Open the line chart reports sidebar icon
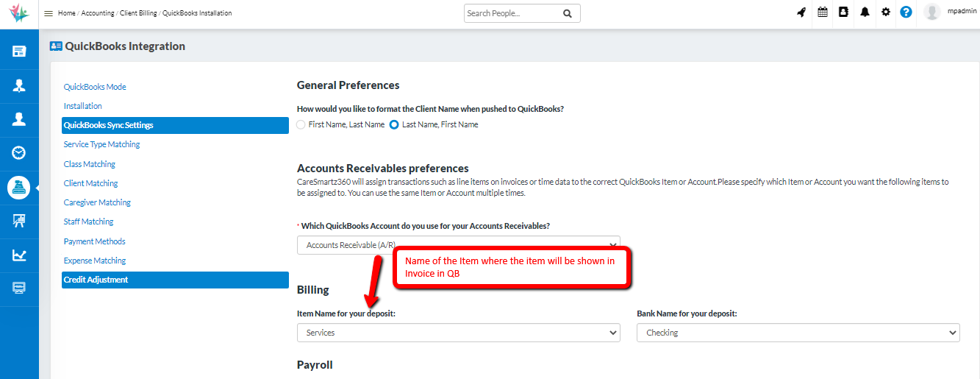This screenshot has width=980, height=379. click(19, 255)
